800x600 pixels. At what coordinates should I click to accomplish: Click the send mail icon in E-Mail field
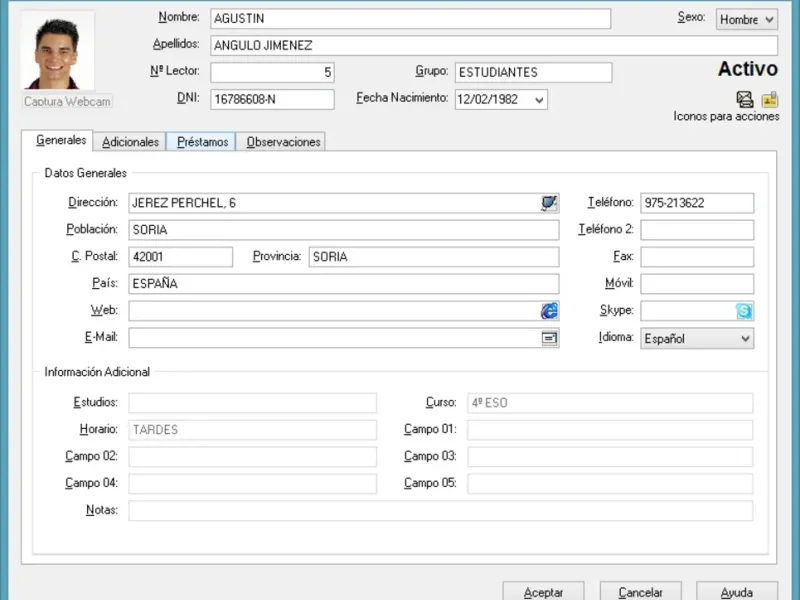[x=549, y=338]
